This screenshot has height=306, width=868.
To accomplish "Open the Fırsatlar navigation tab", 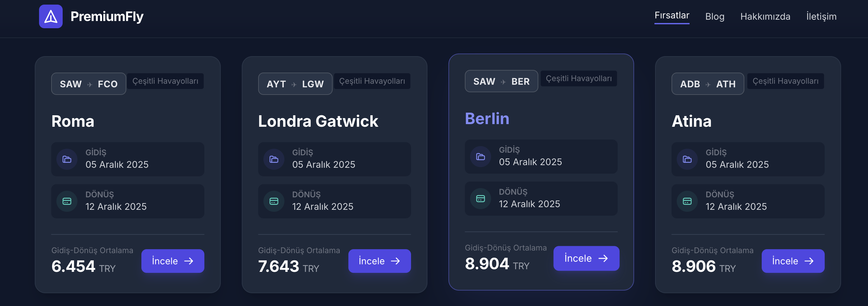I will point(672,15).
